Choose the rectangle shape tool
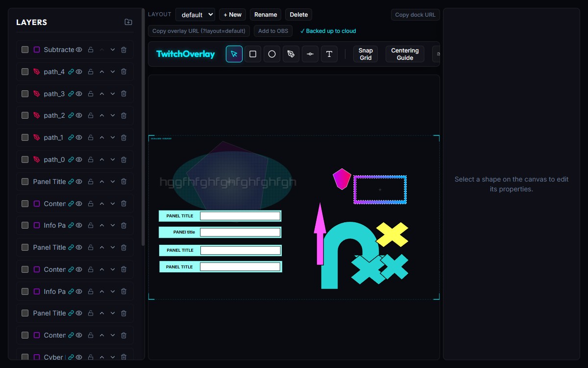This screenshot has width=588, height=368. coord(253,54)
